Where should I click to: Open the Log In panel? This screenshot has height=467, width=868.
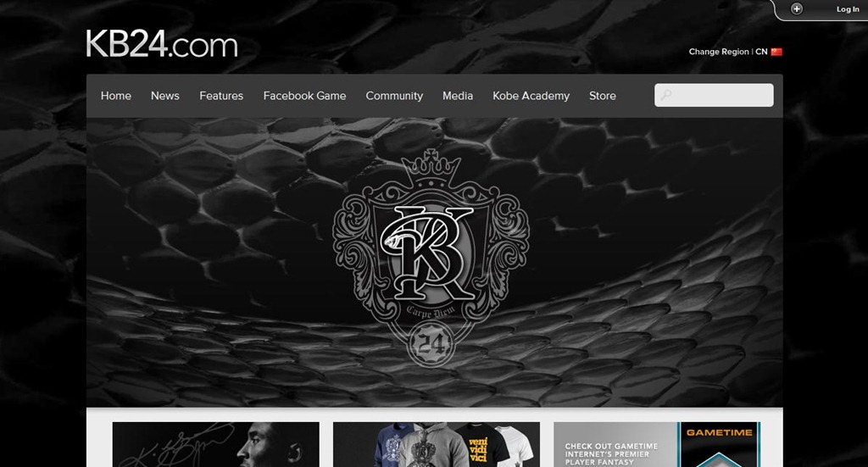click(848, 8)
